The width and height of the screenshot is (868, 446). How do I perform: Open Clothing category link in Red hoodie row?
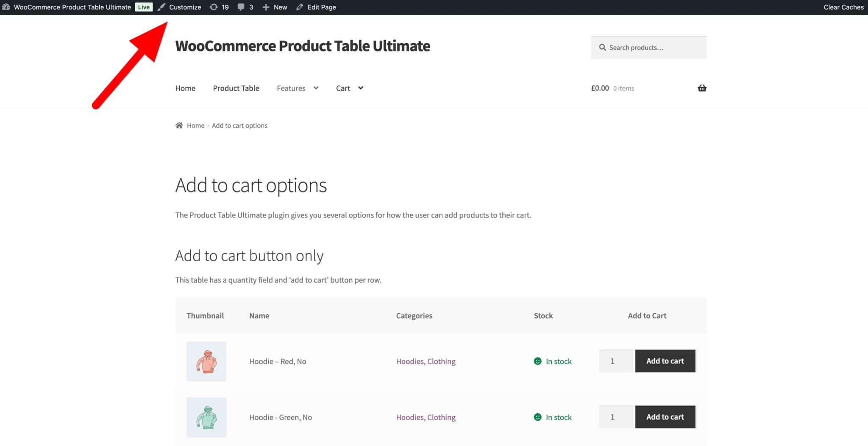point(441,362)
